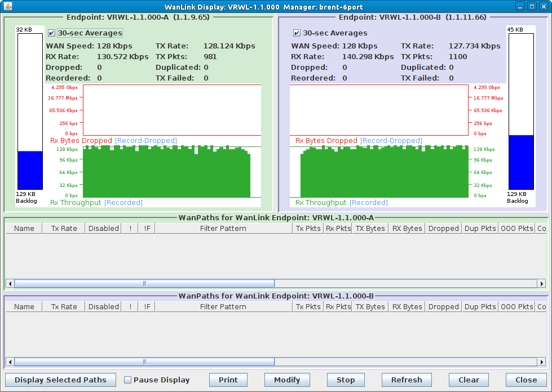This screenshot has height=392, width=552.
Task: Click OOO Pkts header in Endpoint-B table
Action: [517, 307]
